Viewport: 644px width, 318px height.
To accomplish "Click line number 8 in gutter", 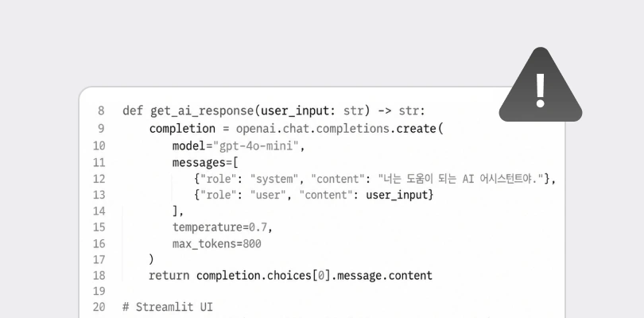I will point(101,111).
